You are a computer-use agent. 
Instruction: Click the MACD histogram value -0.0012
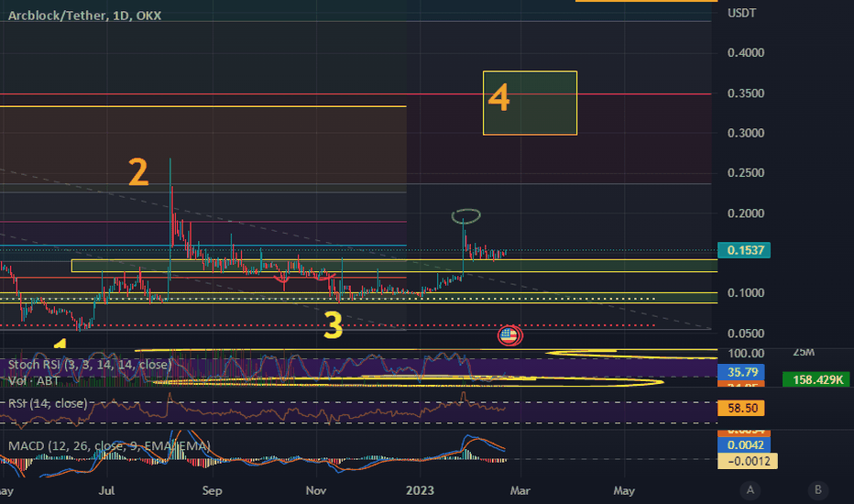748,462
